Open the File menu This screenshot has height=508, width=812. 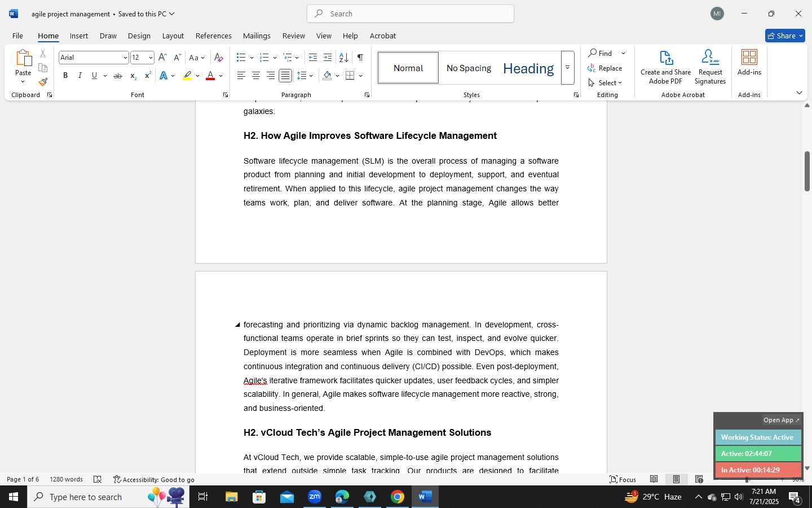pos(17,36)
